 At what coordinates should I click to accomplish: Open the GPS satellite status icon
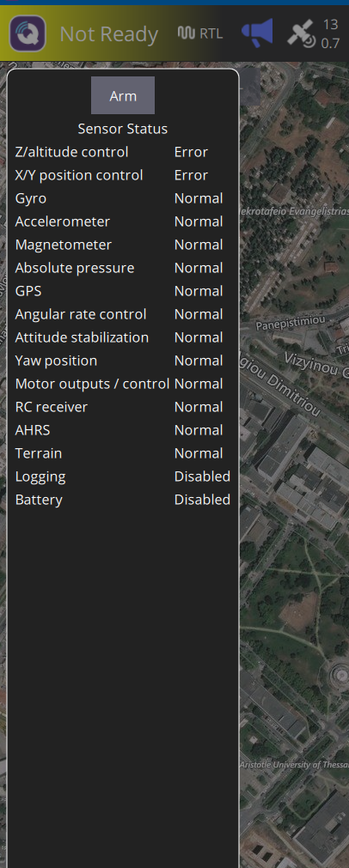(302, 33)
